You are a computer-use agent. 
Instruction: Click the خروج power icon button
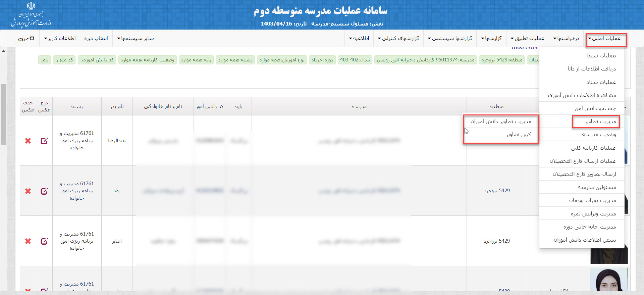pos(26,38)
